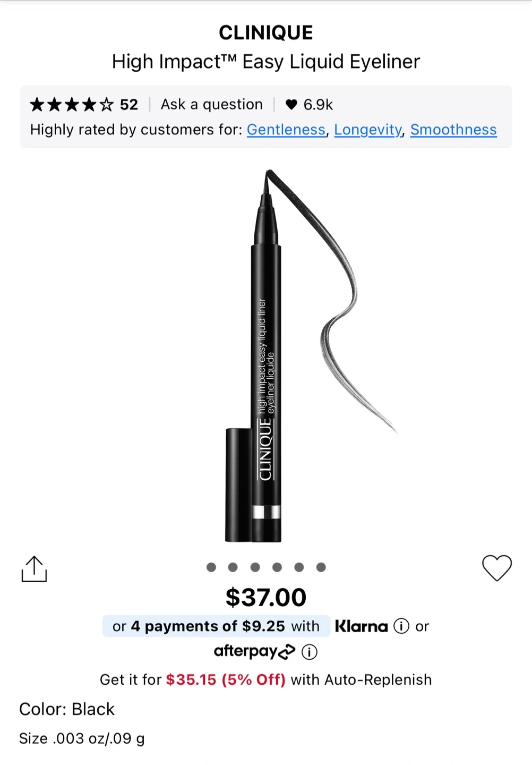Tap Ask a question

point(212,105)
